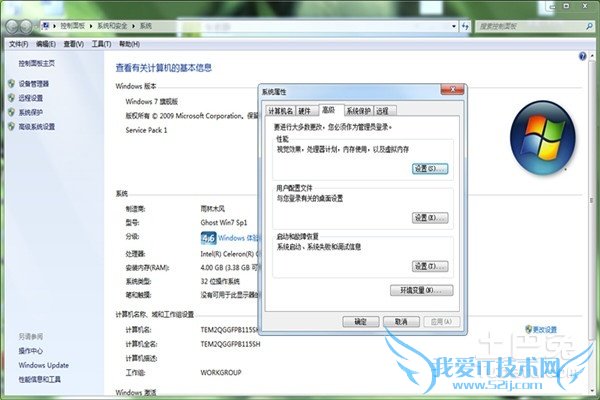Click the Ghost Win7 Sp1 model text
Viewport: 600px width, 400px height.
pos(224,222)
